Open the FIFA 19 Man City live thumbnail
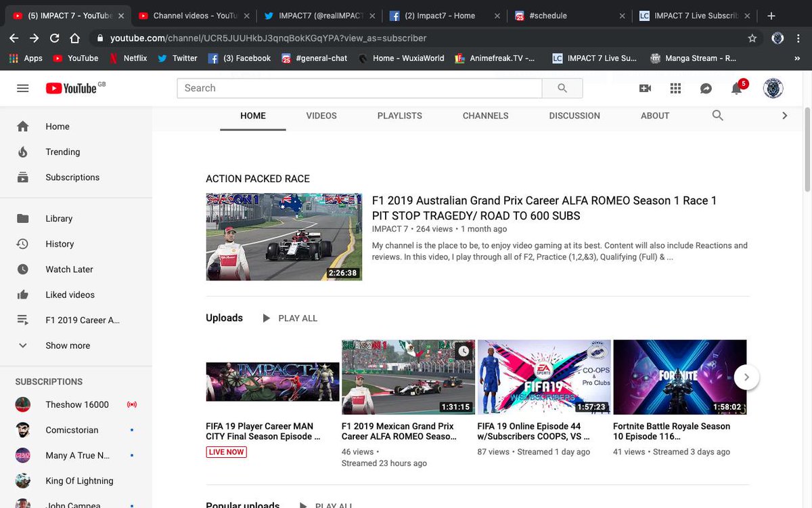This screenshot has width=812, height=508. click(273, 381)
